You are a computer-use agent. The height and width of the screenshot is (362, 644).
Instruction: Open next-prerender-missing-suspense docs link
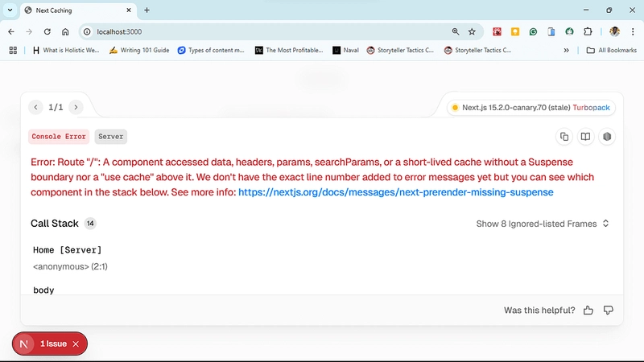[x=396, y=192]
